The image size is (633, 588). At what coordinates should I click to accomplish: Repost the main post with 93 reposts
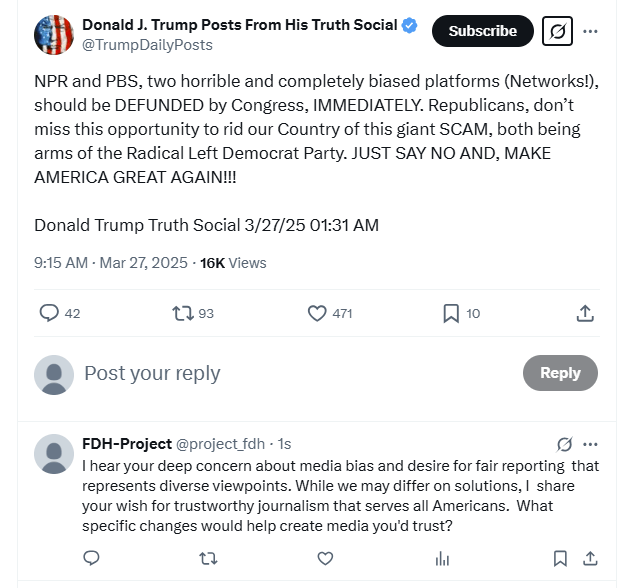(182, 313)
